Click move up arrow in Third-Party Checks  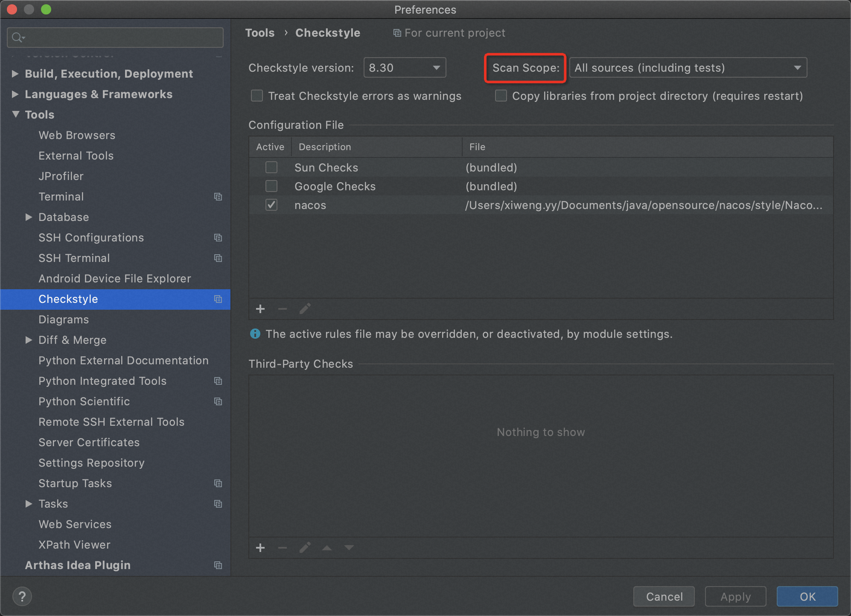tap(327, 548)
